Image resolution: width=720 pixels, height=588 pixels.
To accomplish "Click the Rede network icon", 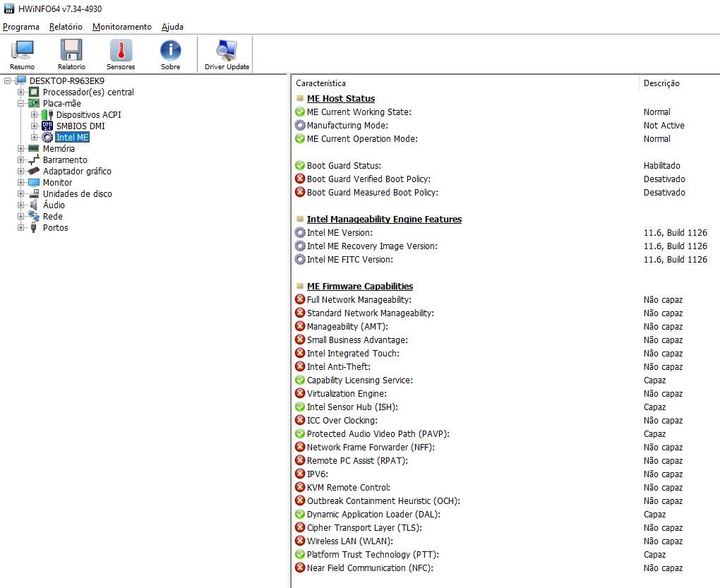I will (33, 216).
